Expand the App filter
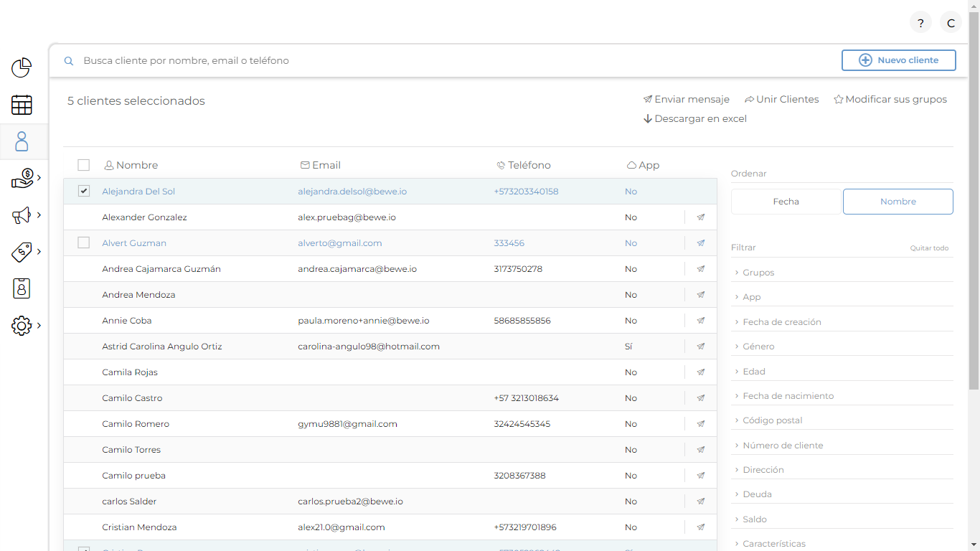Screen dimensions: 980x551 [x=842, y=297]
